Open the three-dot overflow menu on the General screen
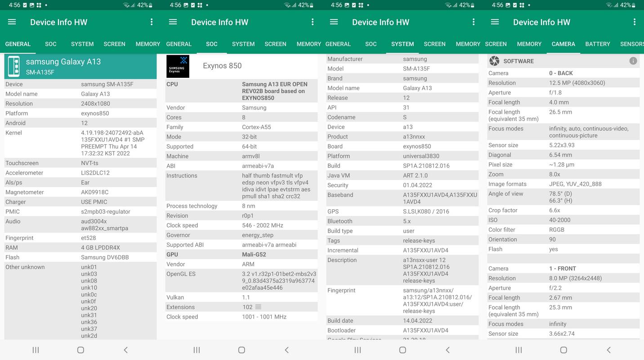 (152, 22)
